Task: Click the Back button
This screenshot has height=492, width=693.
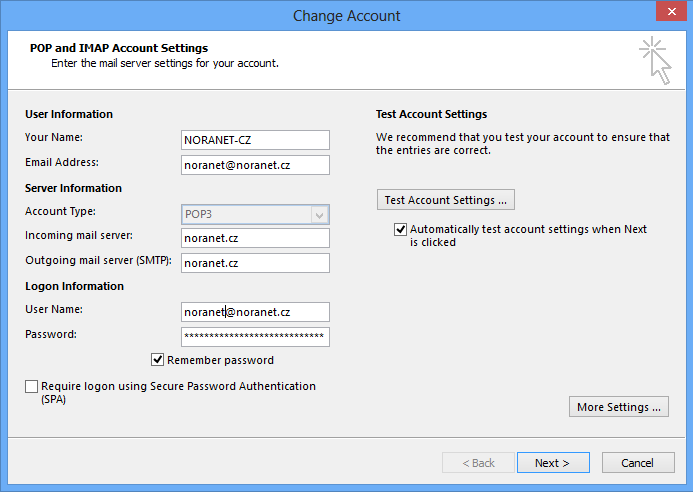Action: point(478,463)
